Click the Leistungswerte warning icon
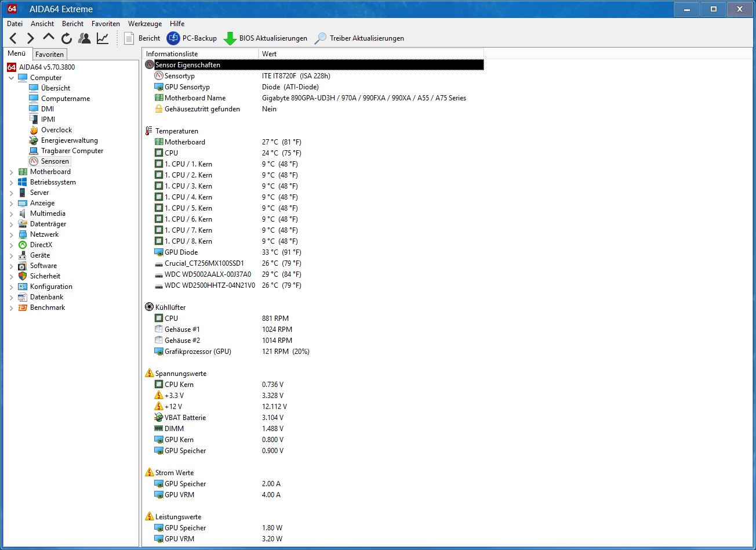 149,517
